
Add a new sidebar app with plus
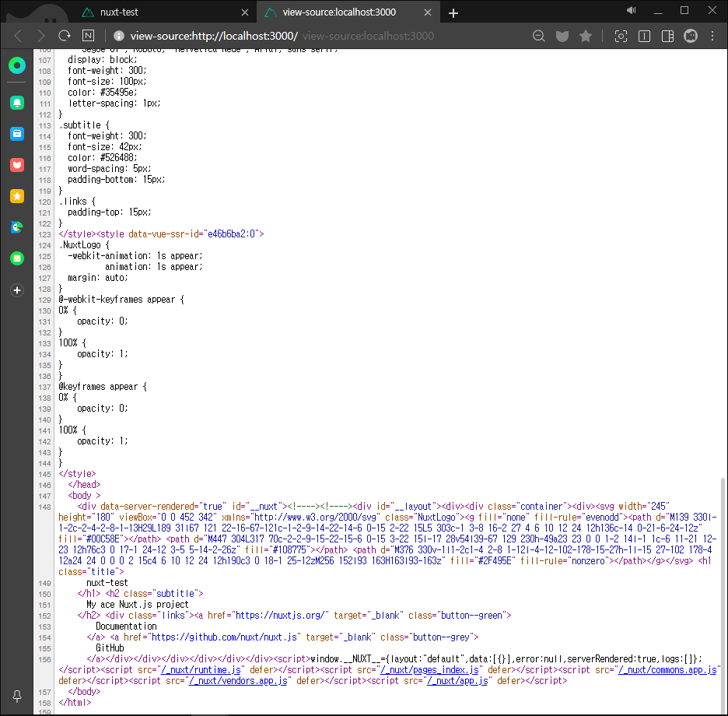(x=17, y=290)
